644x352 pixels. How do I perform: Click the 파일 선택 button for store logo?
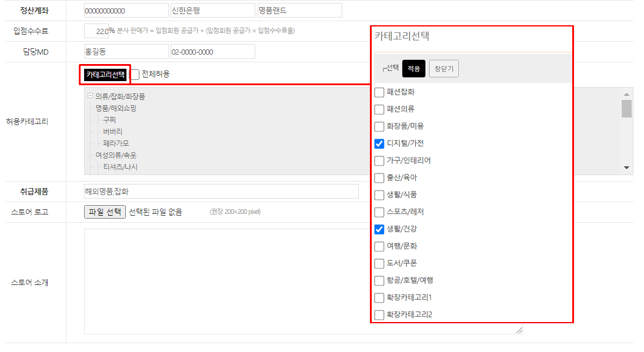point(105,212)
